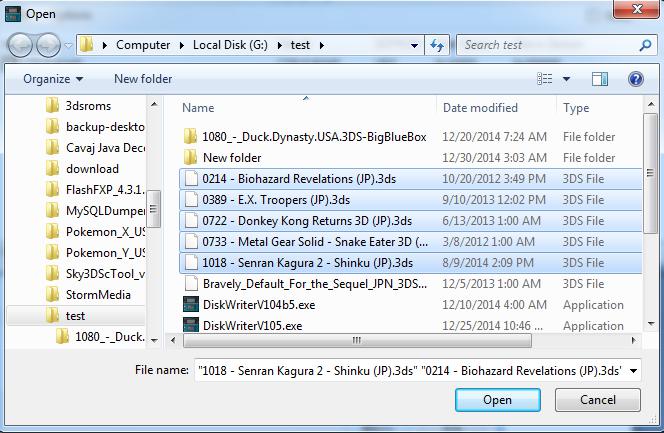Click date 12/20/2014 7:24 AM cell

494,137
